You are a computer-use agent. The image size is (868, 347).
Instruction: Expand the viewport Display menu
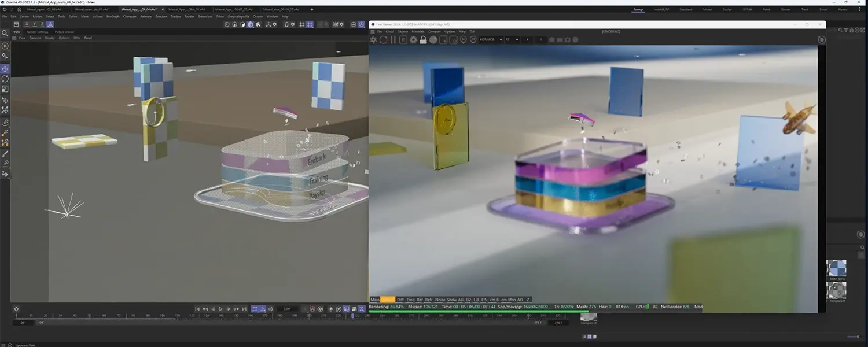click(50, 38)
